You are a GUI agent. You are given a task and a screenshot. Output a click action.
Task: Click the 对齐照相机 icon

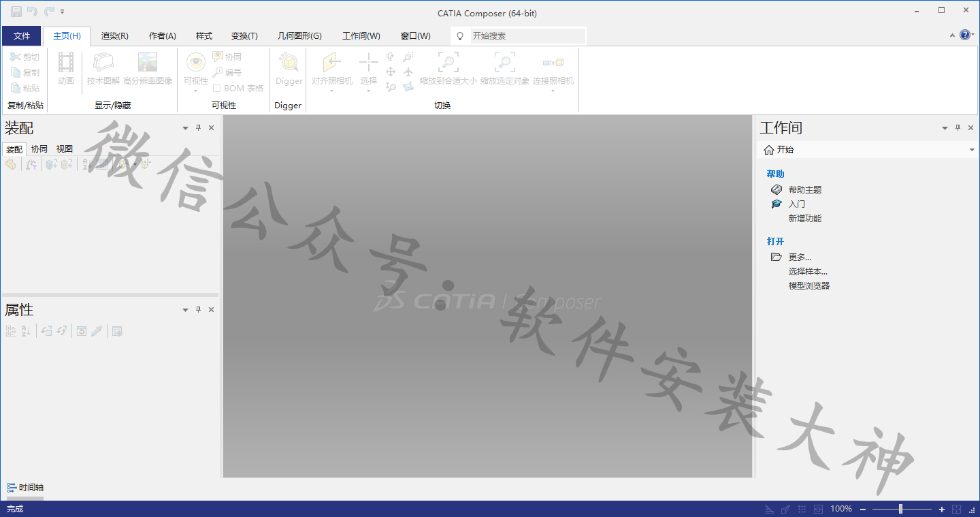click(332, 63)
